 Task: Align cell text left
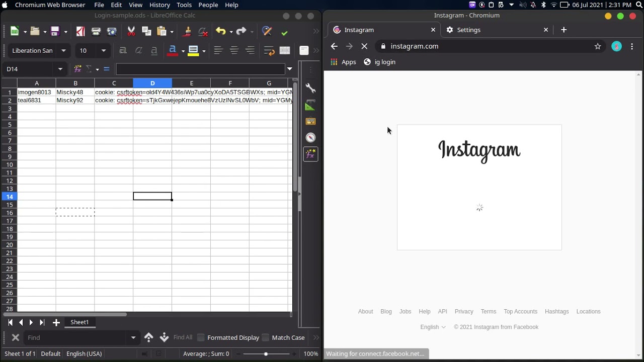tap(218, 50)
